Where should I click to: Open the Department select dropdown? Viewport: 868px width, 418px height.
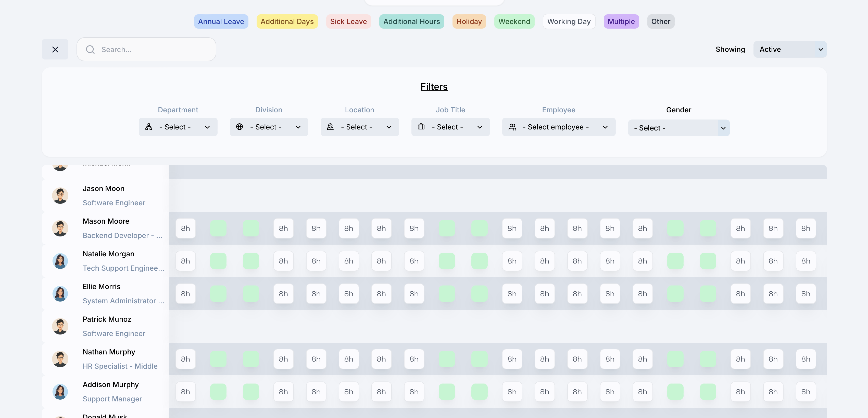(x=178, y=127)
